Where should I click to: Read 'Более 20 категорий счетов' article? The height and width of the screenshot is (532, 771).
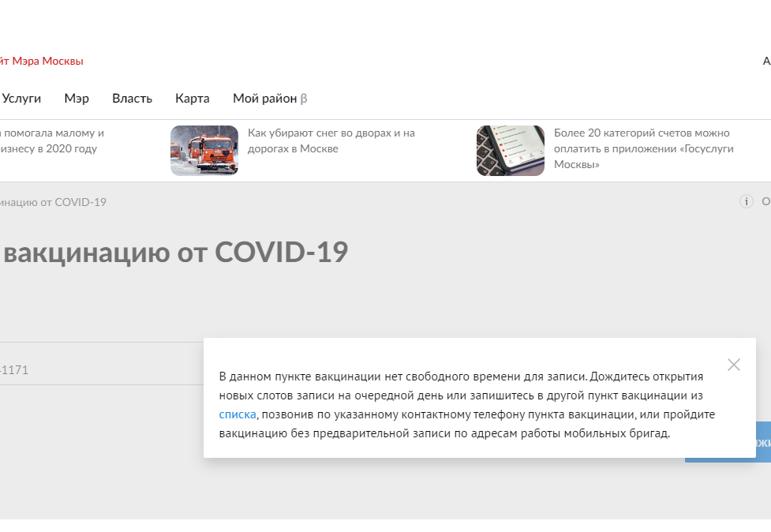[x=644, y=148]
